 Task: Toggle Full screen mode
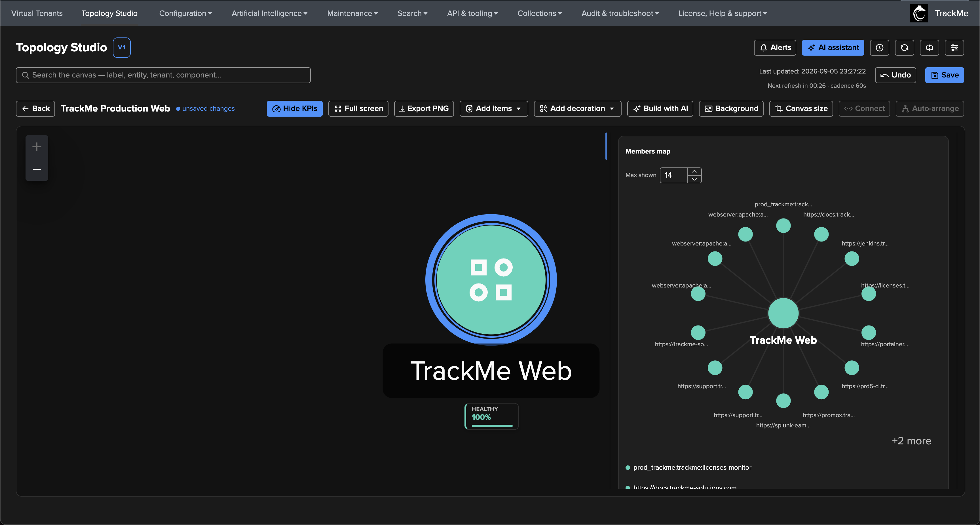(x=358, y=108)
